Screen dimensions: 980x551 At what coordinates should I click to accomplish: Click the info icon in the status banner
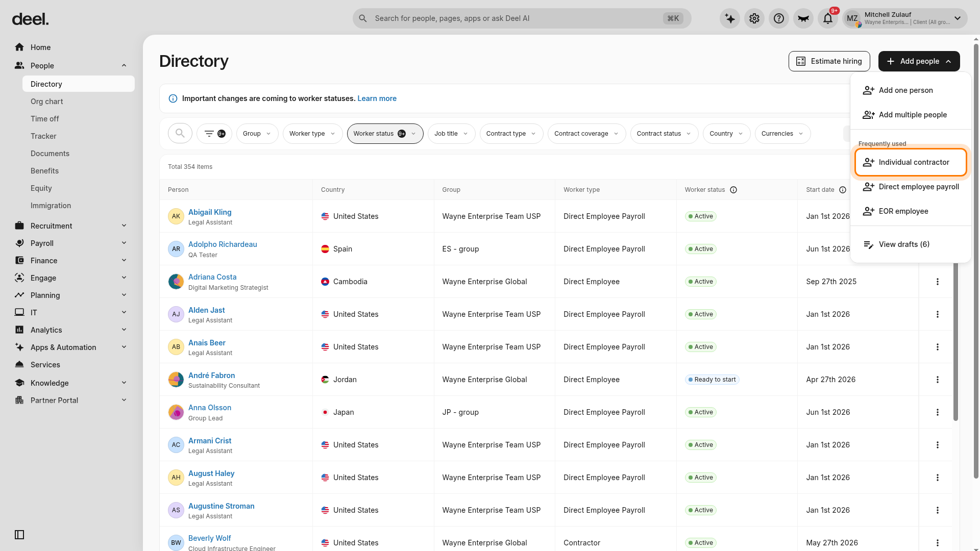point(173,98)
